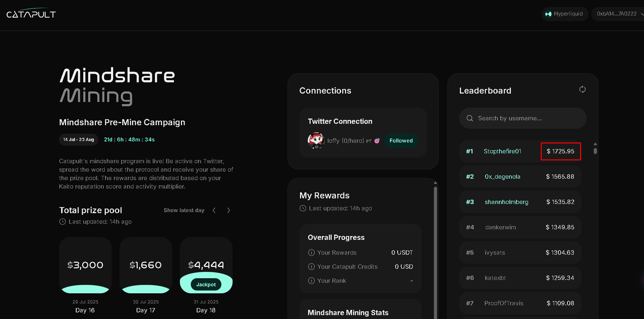Image resolution: width=644 pixels, height=319 pixels.
Task: Select the $3,000 Day 16 prize card
Action: tap(85, 265)
